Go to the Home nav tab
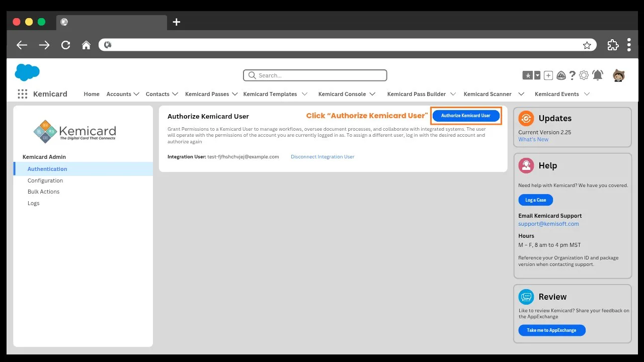The width and height of the screenshot is (644, 362). point(92,94)
